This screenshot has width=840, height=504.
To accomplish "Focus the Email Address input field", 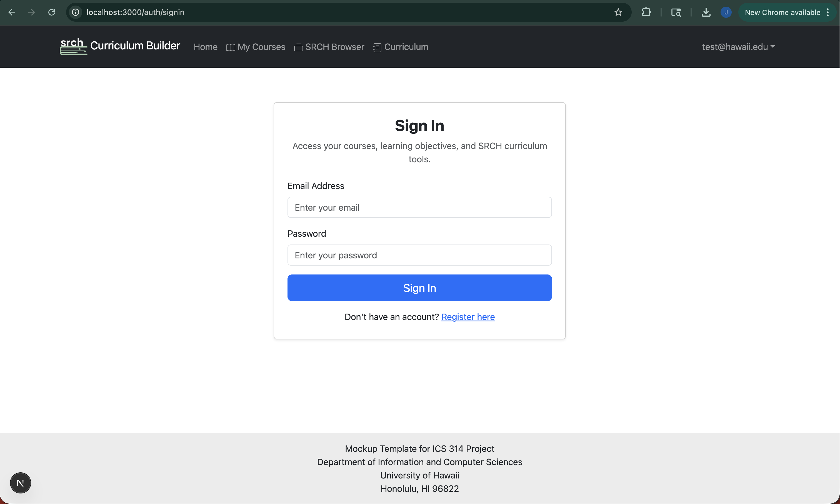I will coord(419,208).
